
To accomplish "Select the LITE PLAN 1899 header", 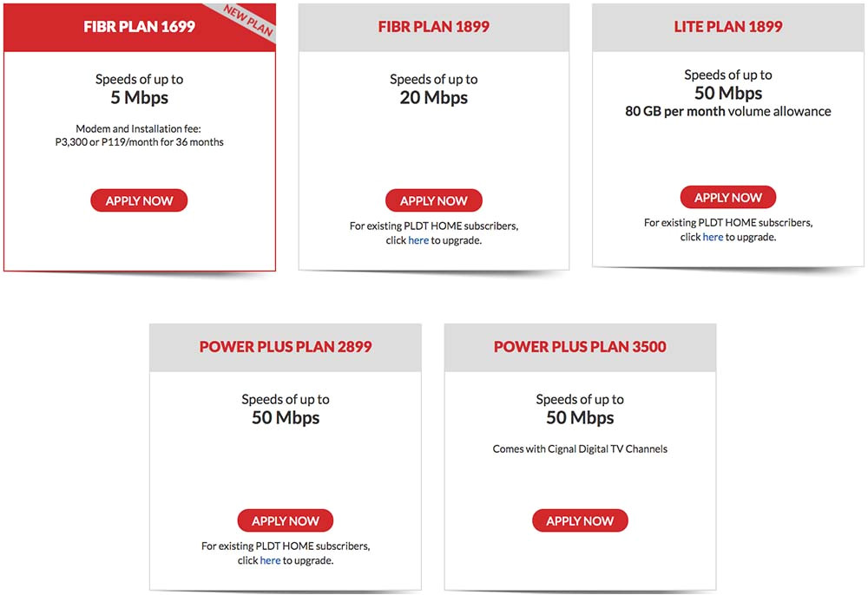I will pos(727,27).
